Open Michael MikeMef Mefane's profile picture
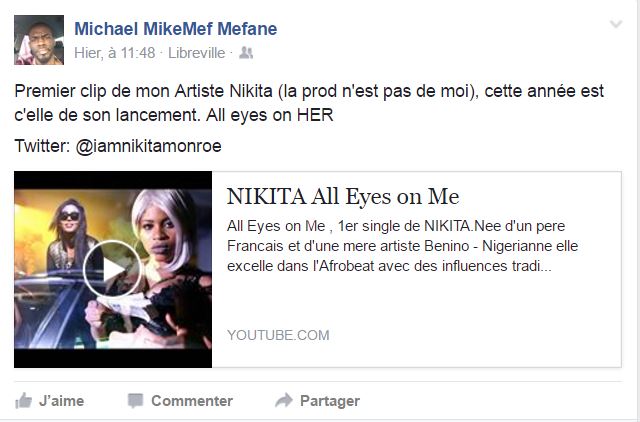 38,40
